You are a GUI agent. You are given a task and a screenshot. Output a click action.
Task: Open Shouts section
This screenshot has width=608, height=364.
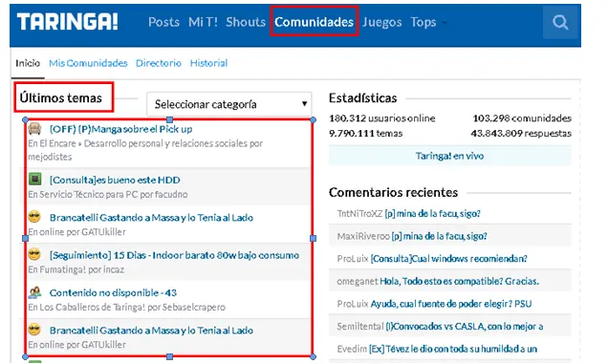pyautogui.click(x=246, y=22)
